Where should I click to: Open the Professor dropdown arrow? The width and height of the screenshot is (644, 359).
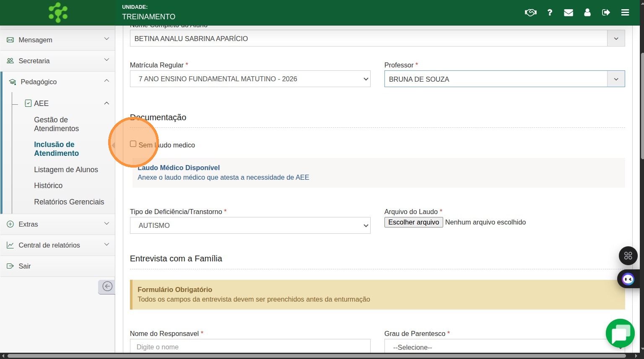(x=616, y=79)
